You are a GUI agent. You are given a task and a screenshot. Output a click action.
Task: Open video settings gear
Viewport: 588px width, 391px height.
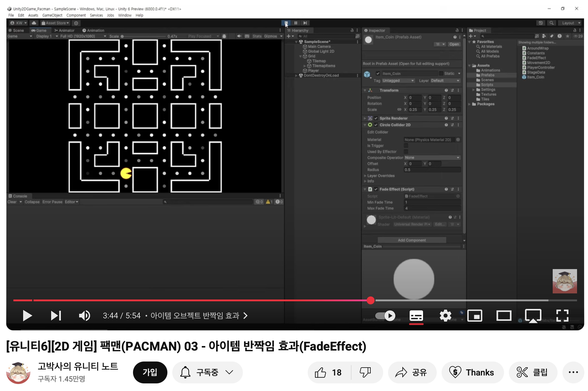coord(445,316)
